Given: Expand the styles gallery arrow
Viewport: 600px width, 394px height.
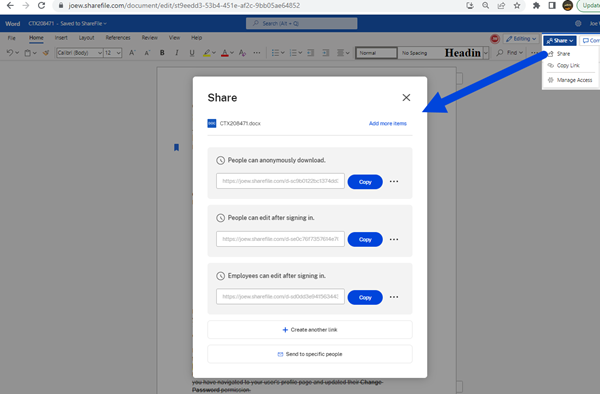Looking at the screenshot, I should coord(486,53).
